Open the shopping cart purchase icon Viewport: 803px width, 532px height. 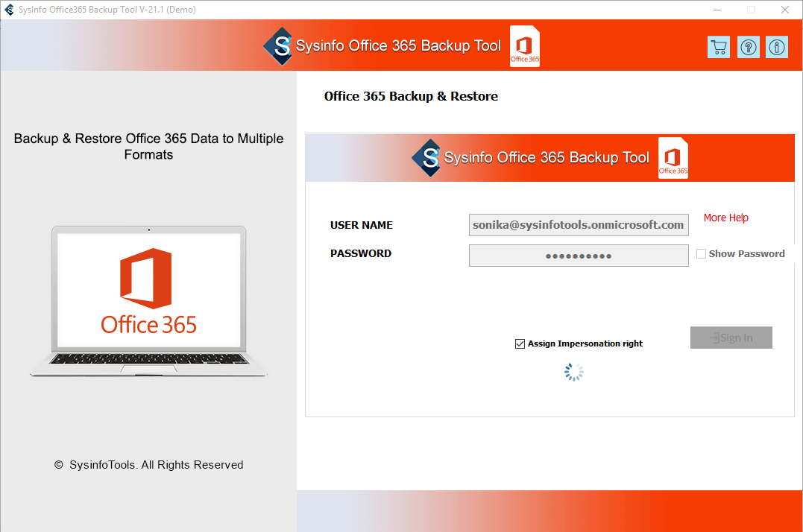pyautogui.click(x=719, y=47)
